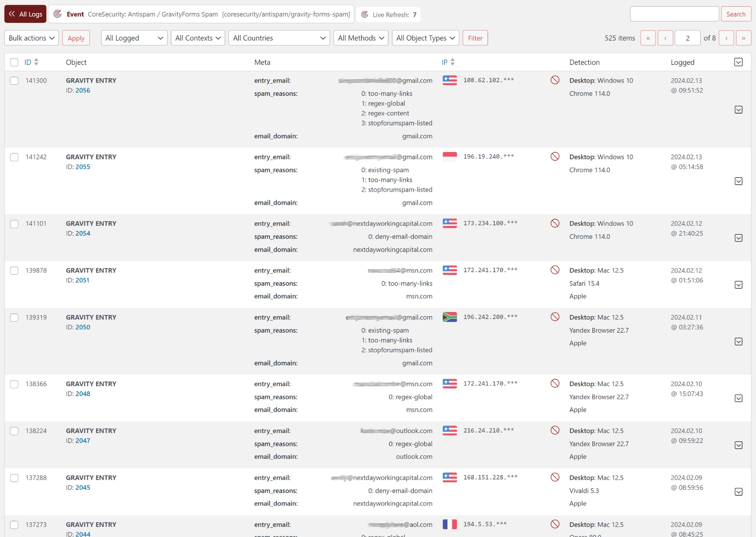Screen dimensions: 756x537
Task: Open Gravity entry ID 2050
Action: click(83, 327)
